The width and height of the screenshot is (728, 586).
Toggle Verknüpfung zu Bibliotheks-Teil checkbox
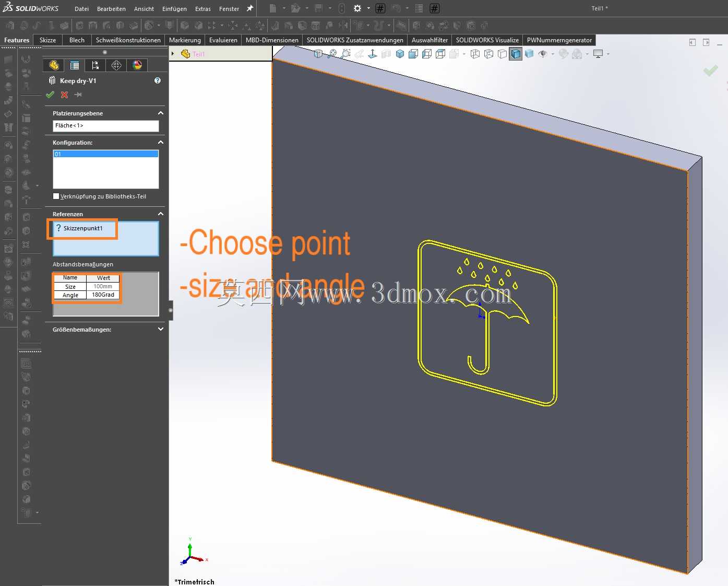[x=56, y=196]
